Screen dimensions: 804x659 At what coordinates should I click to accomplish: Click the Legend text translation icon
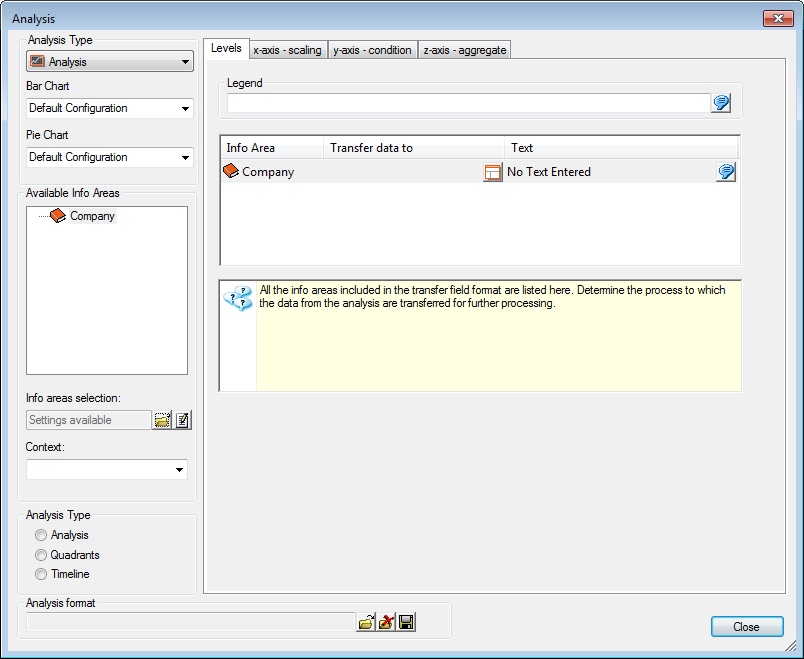(721, 103)
